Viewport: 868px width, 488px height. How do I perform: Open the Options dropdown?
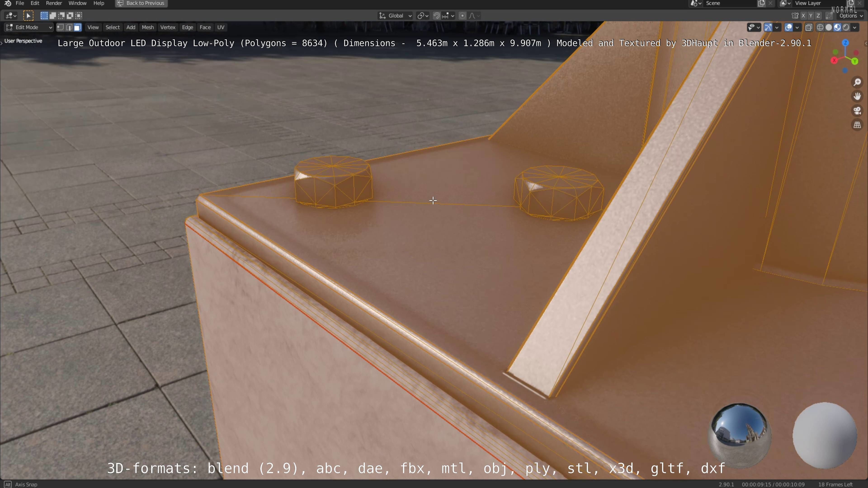coord(851,16)
